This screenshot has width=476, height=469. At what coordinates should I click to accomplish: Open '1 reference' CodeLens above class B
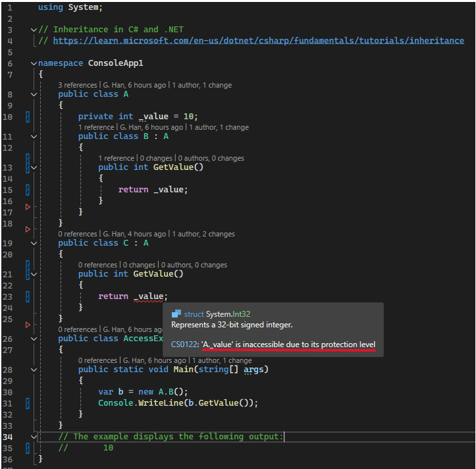tap(96, 127)
